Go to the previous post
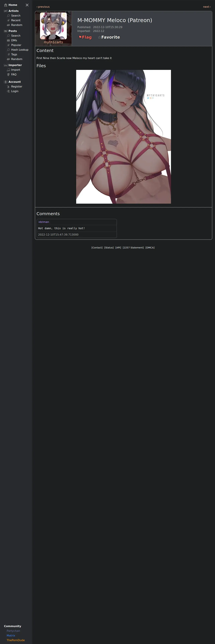 [x=43, y=7]
